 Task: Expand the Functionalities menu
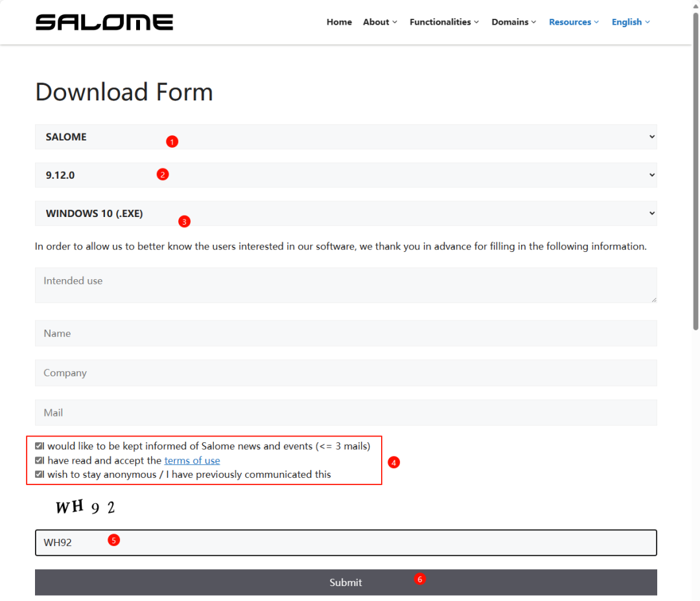444,22
